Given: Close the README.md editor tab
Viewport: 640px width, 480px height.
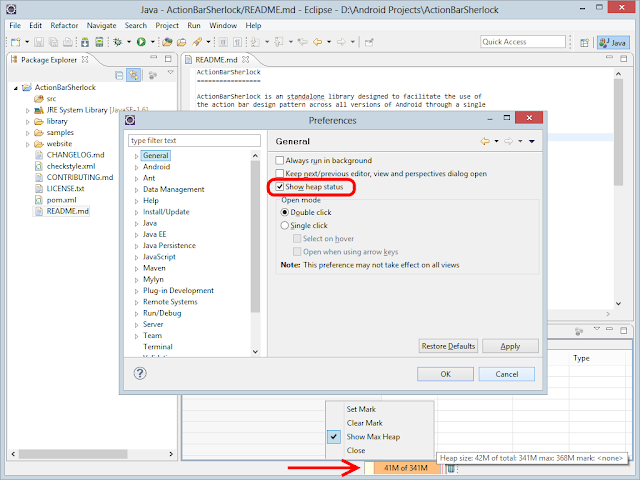Looking at the screenshot, I should (246, 60).
